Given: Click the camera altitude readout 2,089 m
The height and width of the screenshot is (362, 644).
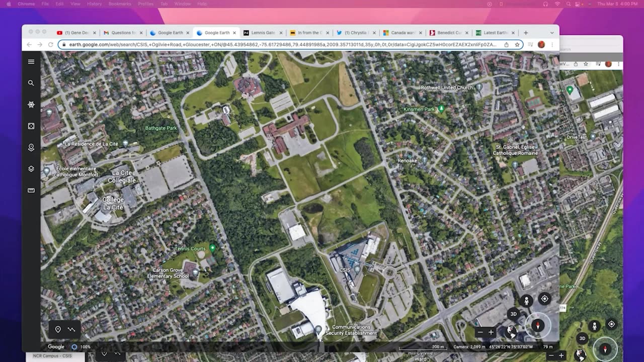Looking at the screenshot, I should pyautogui.click(x=469, y=347).
